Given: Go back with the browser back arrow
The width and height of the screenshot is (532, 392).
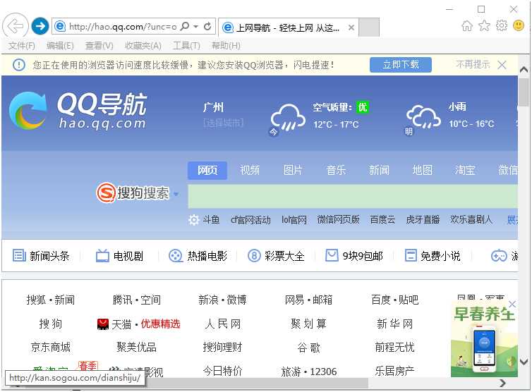Looking at the screenshot, I should pyautogui.click(x=16, y=26).
